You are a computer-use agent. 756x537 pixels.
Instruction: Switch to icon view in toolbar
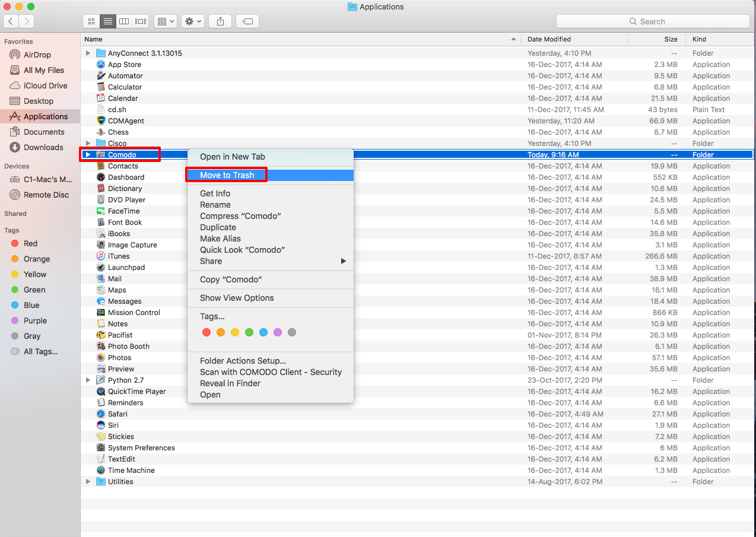point(91,21)
